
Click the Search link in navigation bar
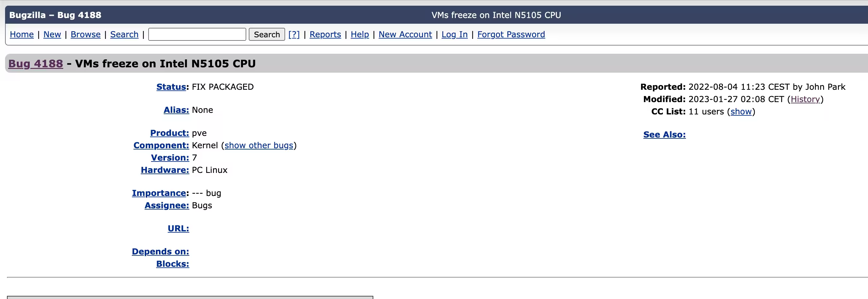click(124, 34)
